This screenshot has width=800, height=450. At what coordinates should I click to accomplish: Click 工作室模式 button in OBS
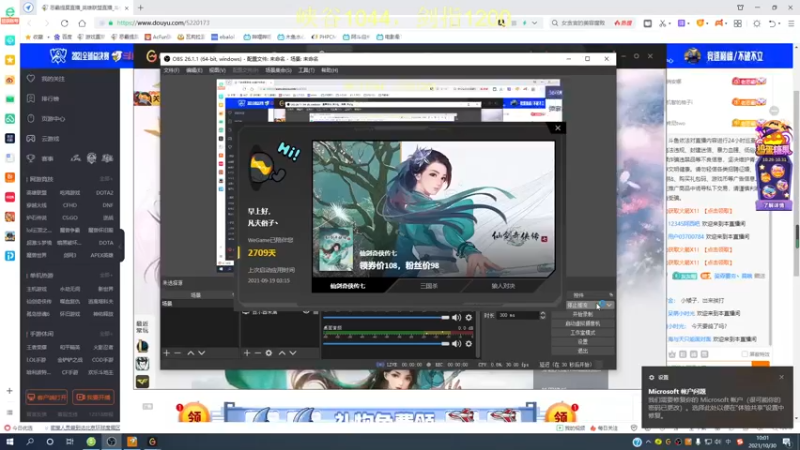[583, 333]
